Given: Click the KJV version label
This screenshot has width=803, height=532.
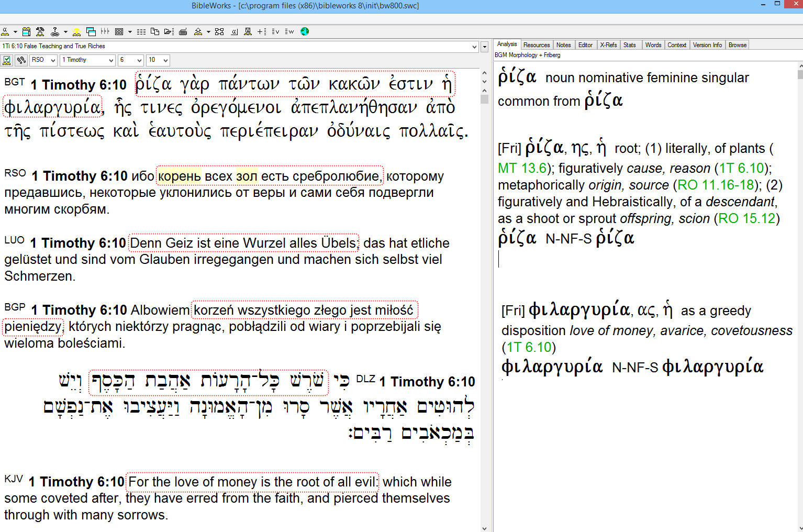Looking at the screenshot, I should click(14, 479).
